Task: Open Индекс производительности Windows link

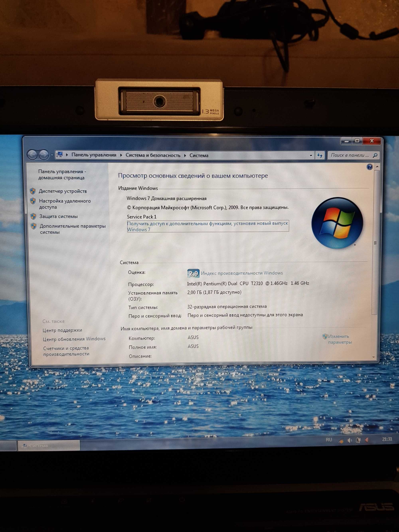Action: [242, 273]
